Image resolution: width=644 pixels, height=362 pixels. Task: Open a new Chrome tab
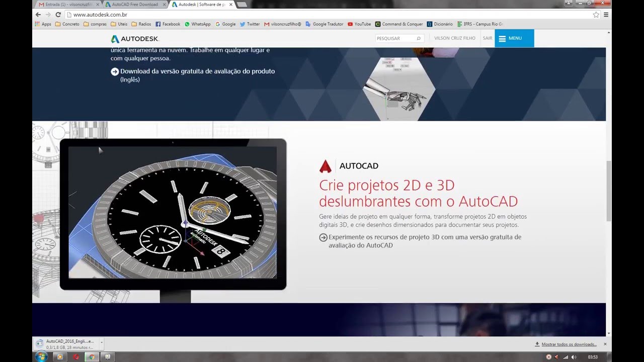(242, 5)
